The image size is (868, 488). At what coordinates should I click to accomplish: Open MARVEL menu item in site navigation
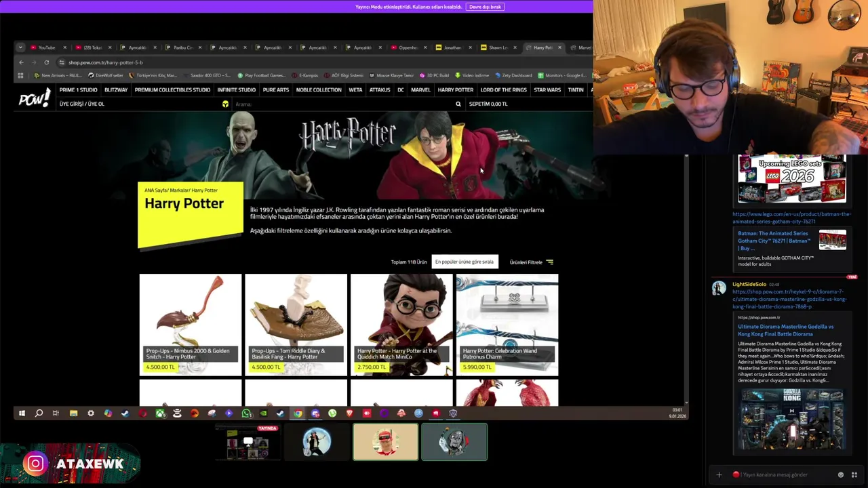pos(420,89)
